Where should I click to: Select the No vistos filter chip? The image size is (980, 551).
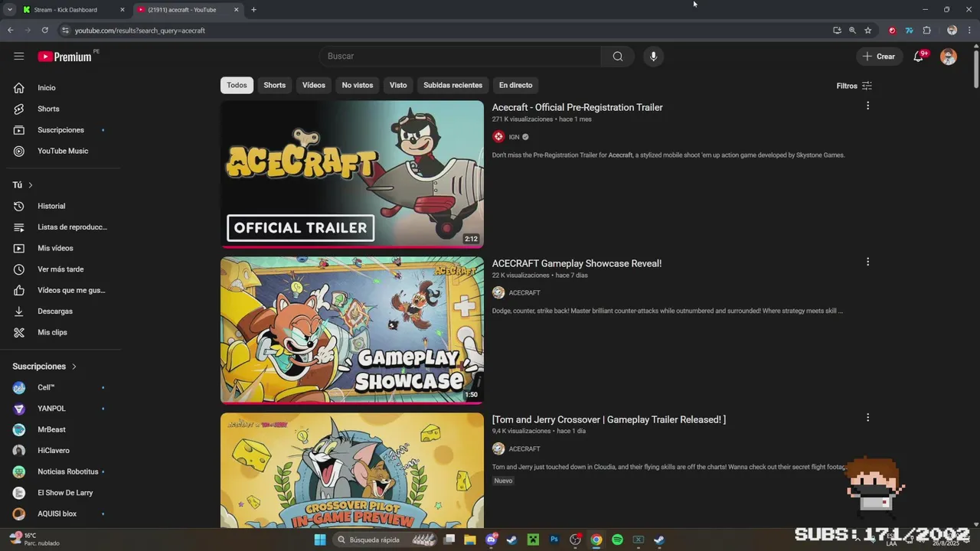(x=358, y=85)
